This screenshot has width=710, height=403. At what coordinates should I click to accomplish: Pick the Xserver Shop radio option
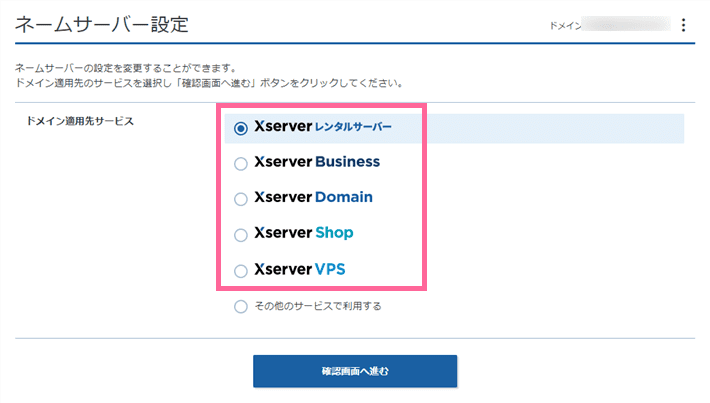click(x=241, y=235)
